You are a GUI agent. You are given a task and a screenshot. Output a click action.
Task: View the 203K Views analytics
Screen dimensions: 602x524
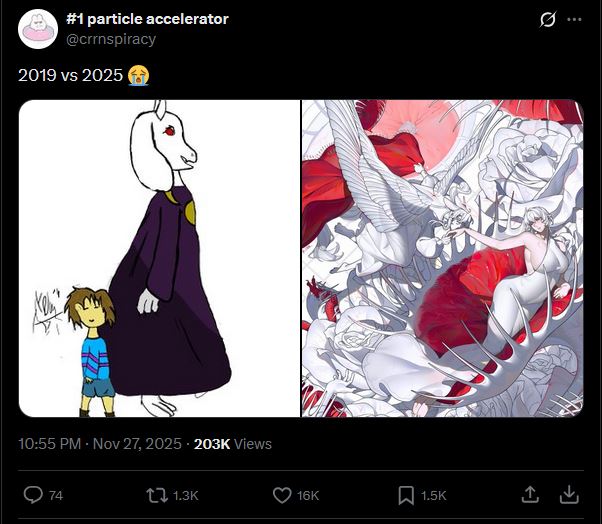click(x=233, y=444)
